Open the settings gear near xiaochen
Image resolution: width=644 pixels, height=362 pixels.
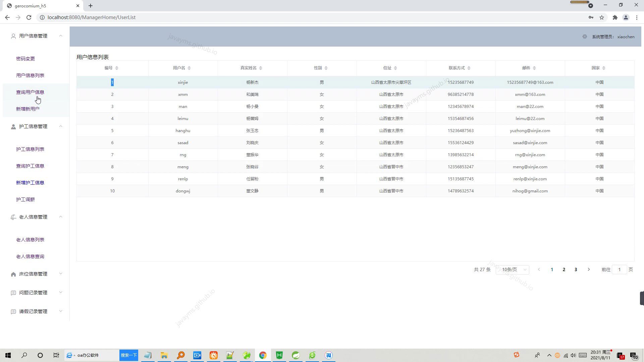pos(584,37)
